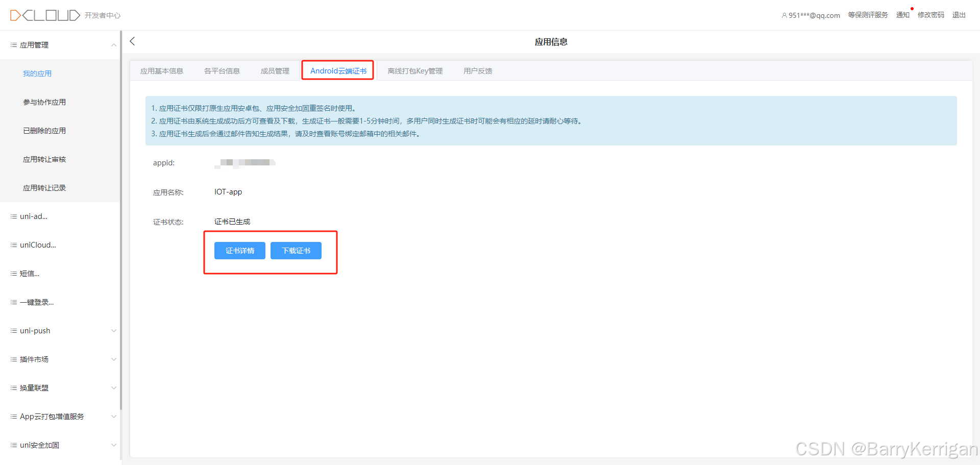
Task: Click the 下载证书 button
Action: (296, 251)
